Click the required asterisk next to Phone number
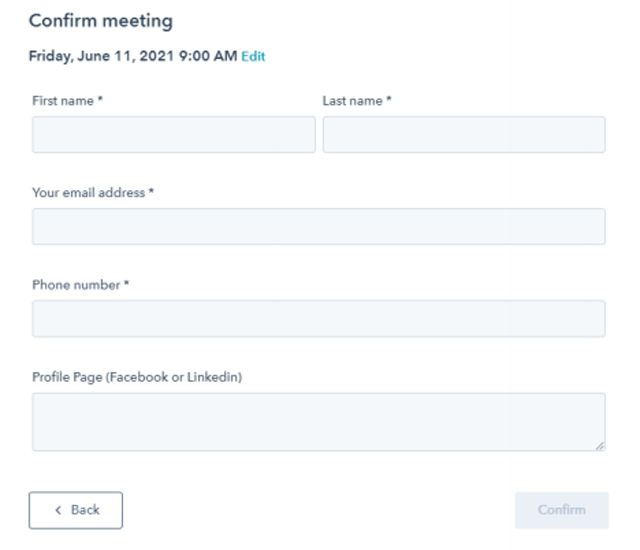The width and height of the screenshot is (640, 550). 127,282
